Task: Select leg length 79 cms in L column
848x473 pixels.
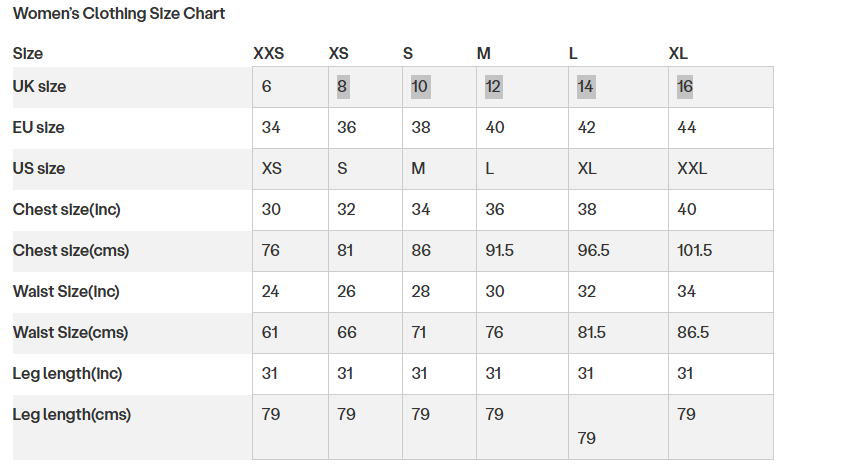Action: [x=587, y=438]
